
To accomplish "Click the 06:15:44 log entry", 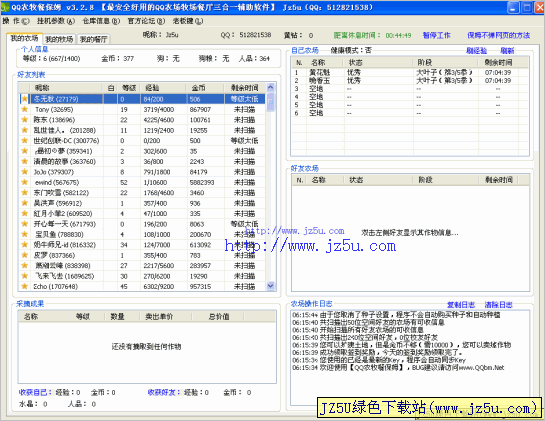I will tap(396, 315).
